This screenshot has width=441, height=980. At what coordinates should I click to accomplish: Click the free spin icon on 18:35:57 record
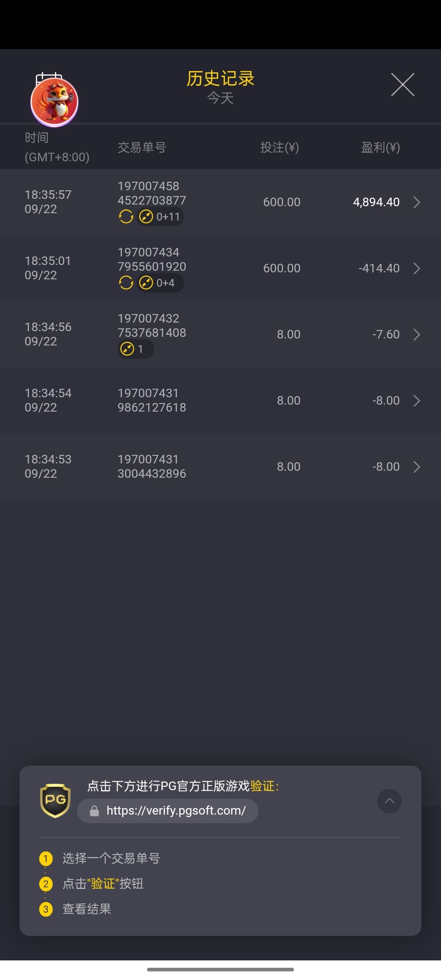tap(126, 216)
